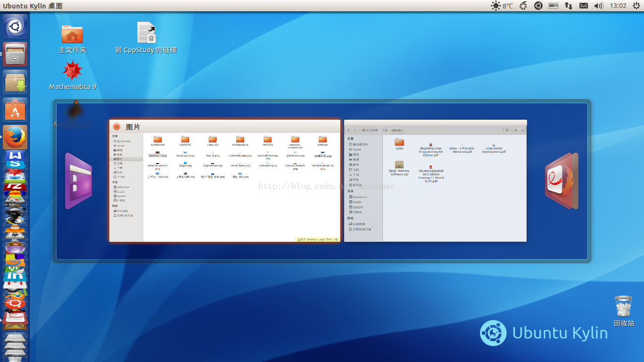The height and width of the screenshot is (362, 644).
Task: Select the purple application icon in switcher
Action: coord(78,181)
